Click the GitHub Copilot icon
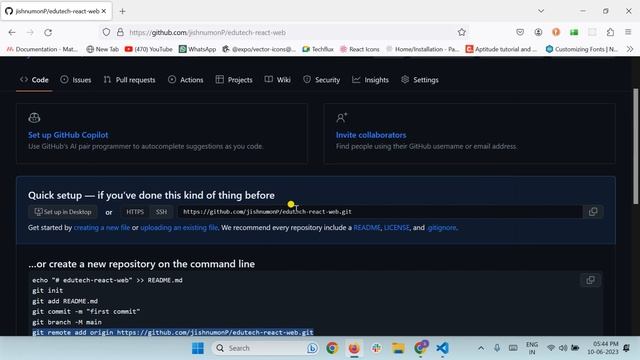This screenshot has width=640, height=360. [34, 118]
